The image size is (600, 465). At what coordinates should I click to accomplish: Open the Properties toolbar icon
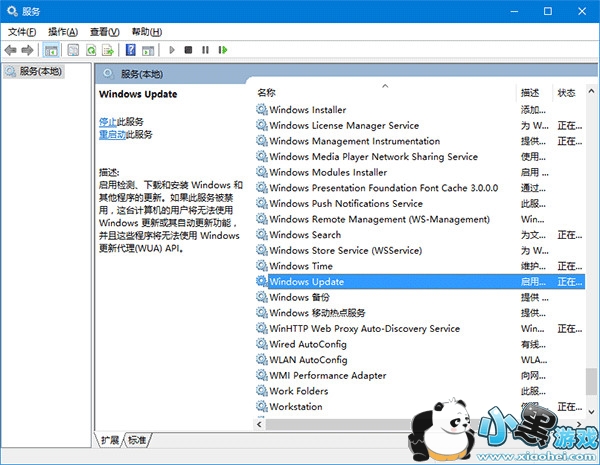pyautogui.click(x=73, y=50)
